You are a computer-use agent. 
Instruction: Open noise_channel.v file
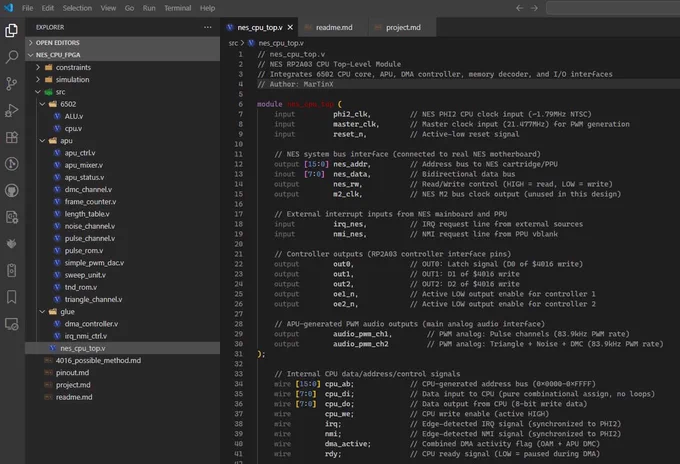(122, 226)
